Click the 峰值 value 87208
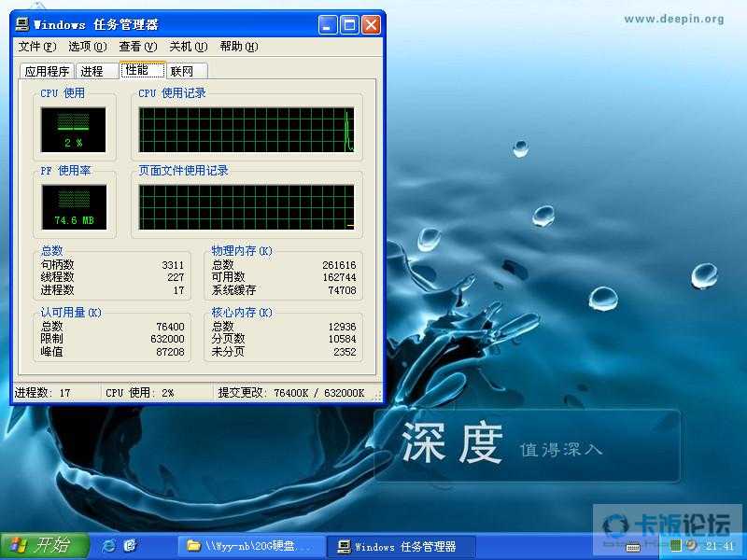The height and width of the screenshot is (560, 747). coord(170,352)
